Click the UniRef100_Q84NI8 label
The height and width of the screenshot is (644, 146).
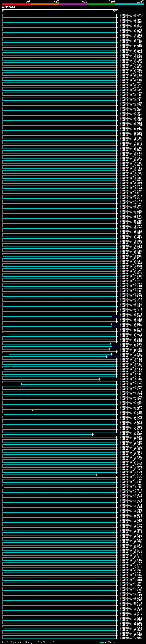click(x=131, y=314)
